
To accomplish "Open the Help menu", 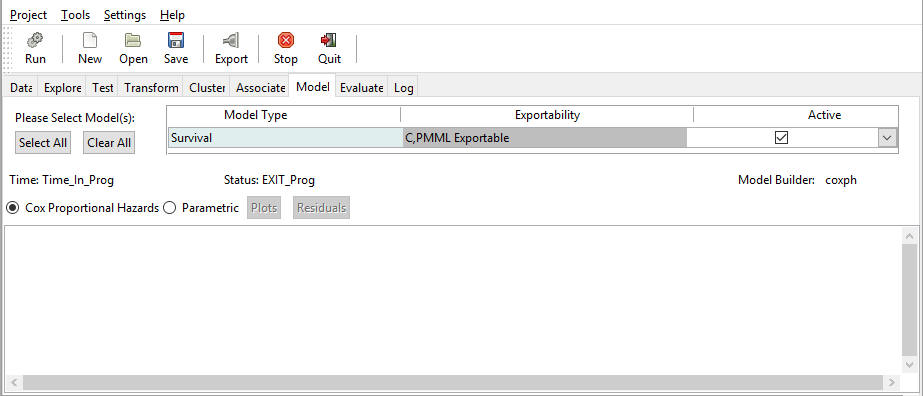I will (172, 15).
